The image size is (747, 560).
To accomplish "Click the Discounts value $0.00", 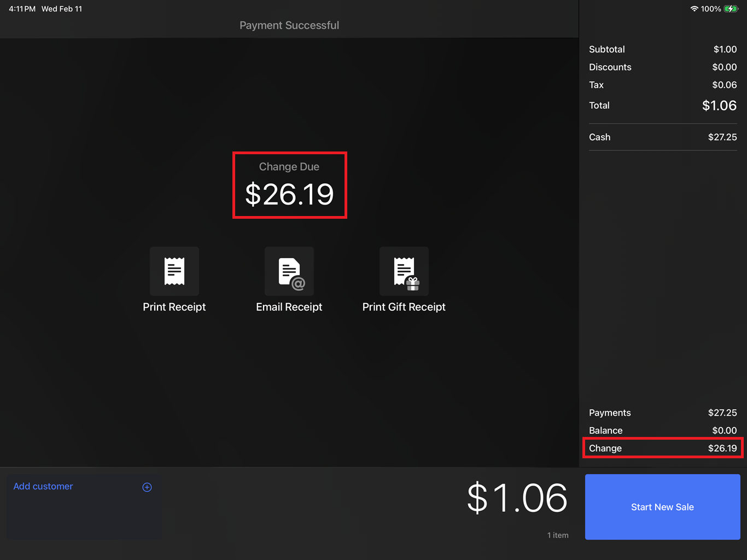I will point(725,67).
